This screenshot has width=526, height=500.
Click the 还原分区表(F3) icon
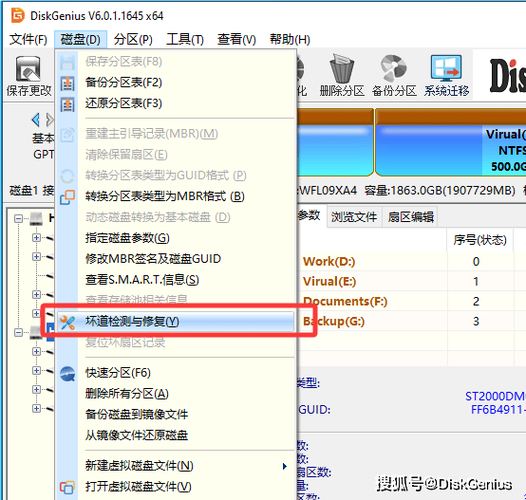[67, 104]
